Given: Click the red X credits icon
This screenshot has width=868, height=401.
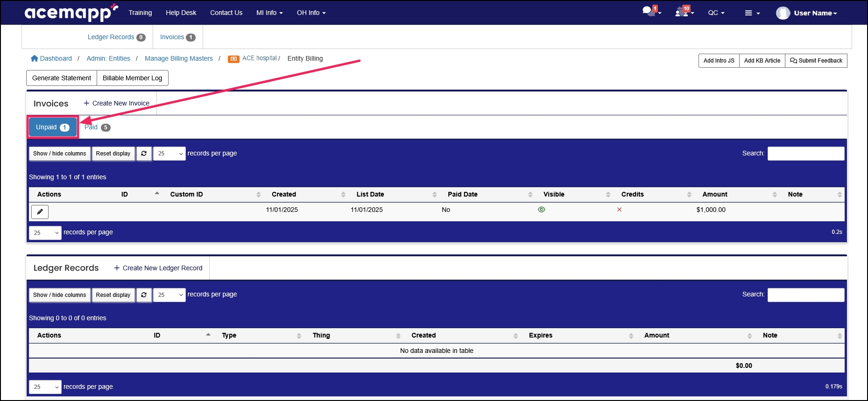Looking at the screenshot, I should [x=620, y=210].
